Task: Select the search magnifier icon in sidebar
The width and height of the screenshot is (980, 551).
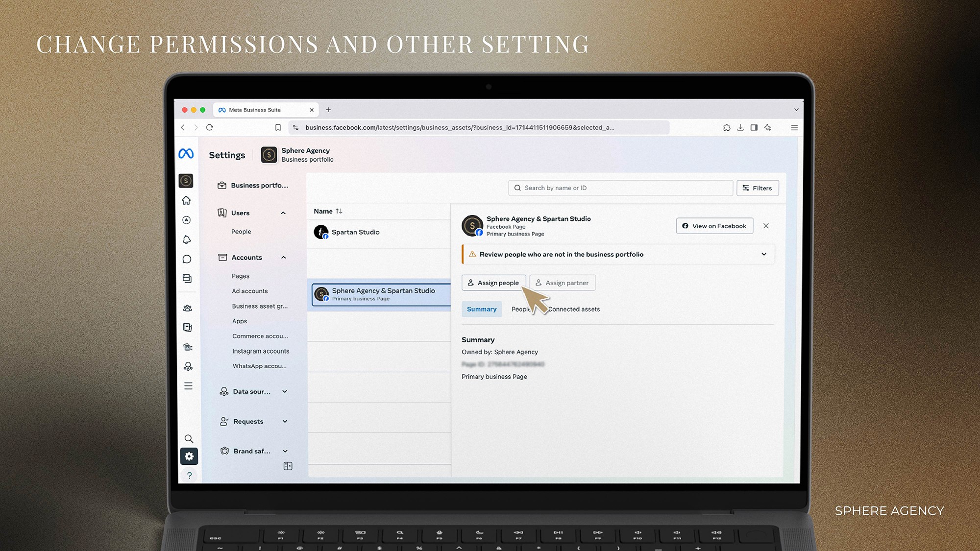Action: [189, 438]
